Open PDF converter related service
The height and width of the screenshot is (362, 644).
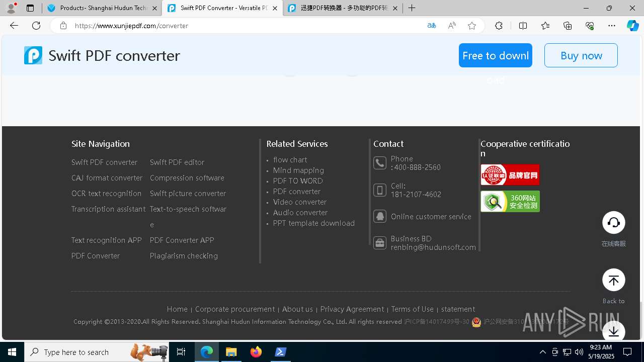pyautogui.click(x=297, y=192)
